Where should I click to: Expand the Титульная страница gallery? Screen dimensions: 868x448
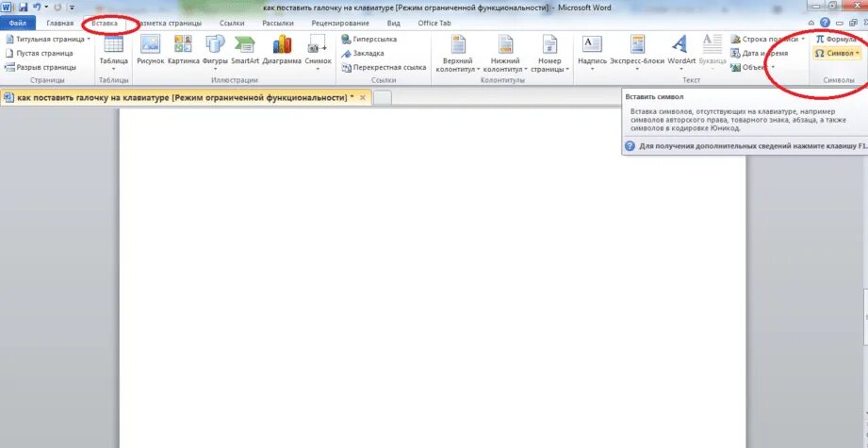48,40
